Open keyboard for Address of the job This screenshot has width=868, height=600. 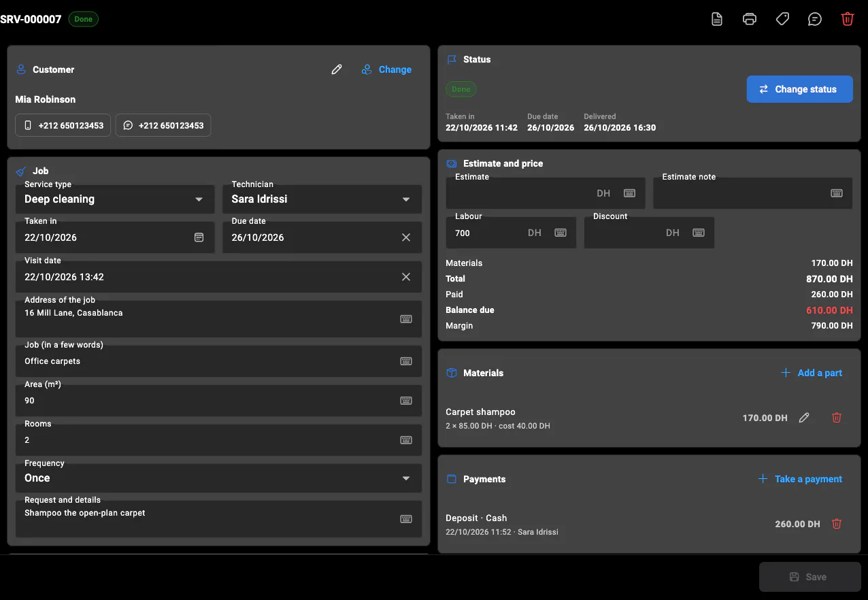[x=406, y=319]
